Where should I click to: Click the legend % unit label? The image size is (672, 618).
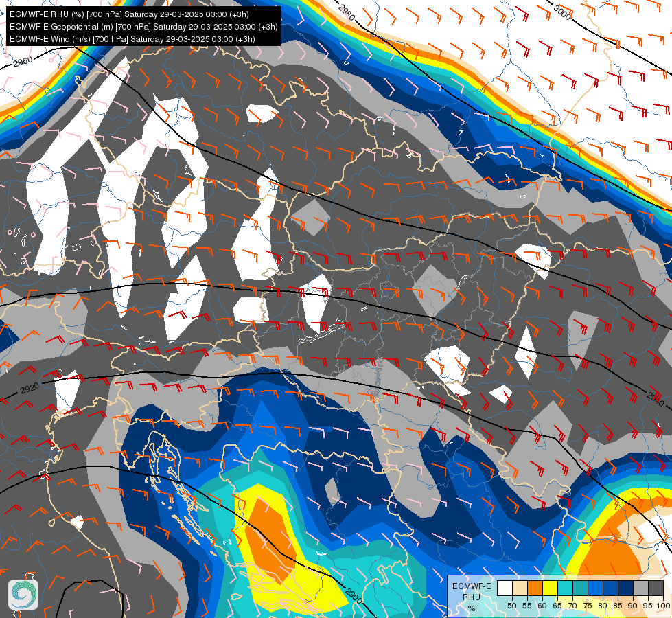(x=472, y=608)
